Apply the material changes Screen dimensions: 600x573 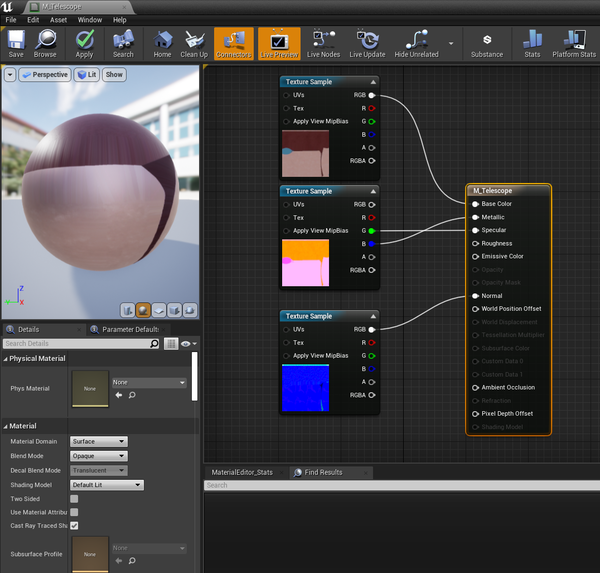pyautogui.click(x=85, y=44)
